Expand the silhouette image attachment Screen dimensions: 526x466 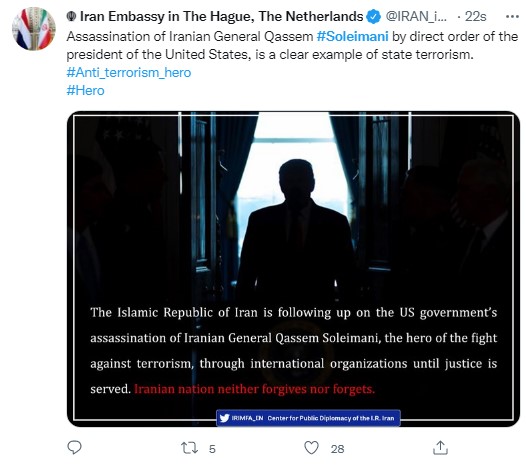[293, 268]
